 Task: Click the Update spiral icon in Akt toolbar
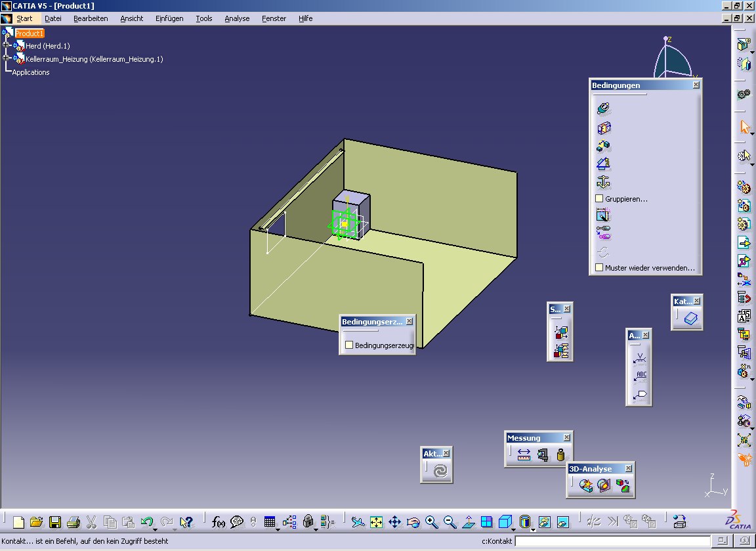click(441, 471)
